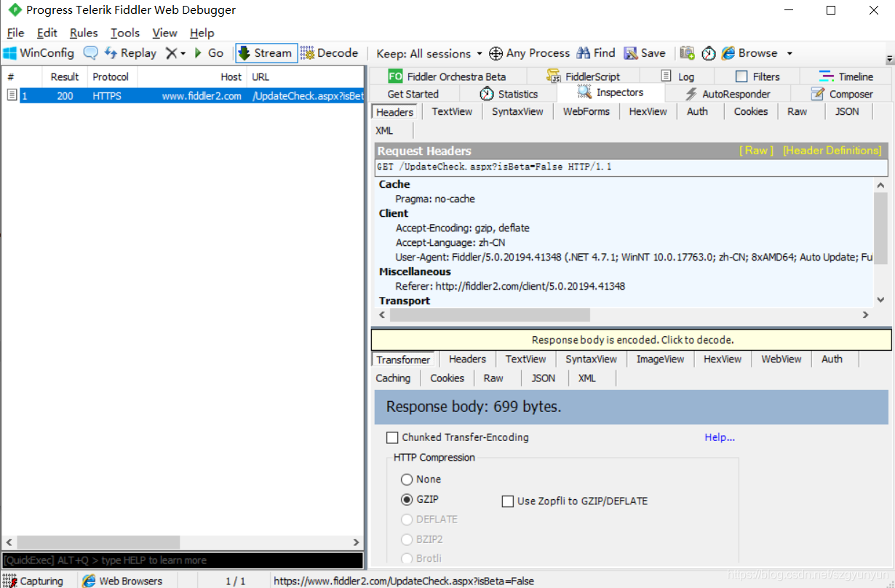The width and height of the screenshot is (895, 588).
Task: Open the Tools menu
Action: [x=125, y=33]
